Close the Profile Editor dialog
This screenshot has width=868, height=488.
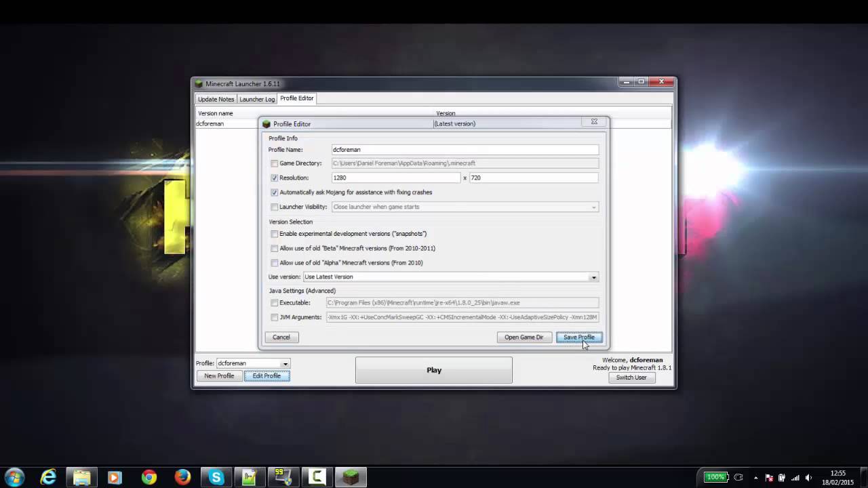pyautogui.click(x=594, y=122)
